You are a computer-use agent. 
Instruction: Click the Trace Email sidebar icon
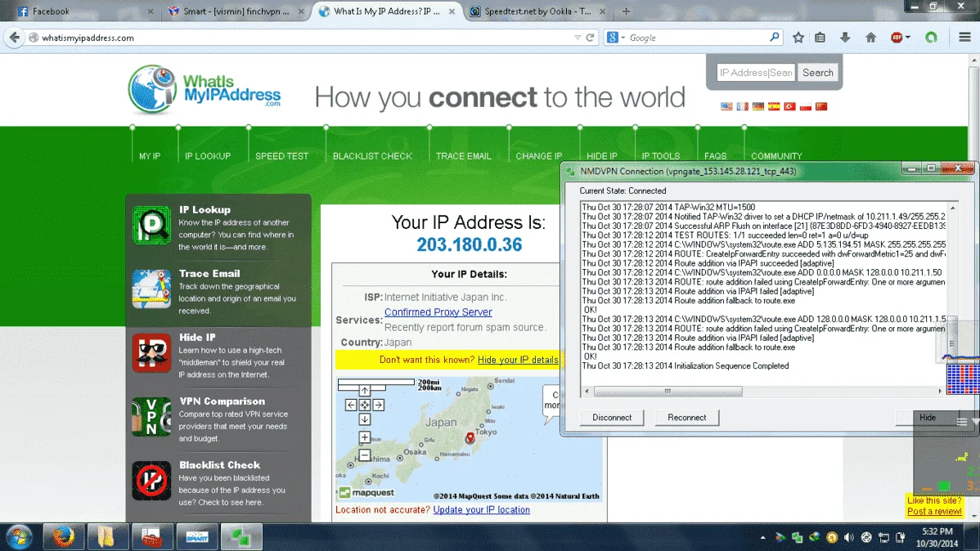tap(151, 289)
